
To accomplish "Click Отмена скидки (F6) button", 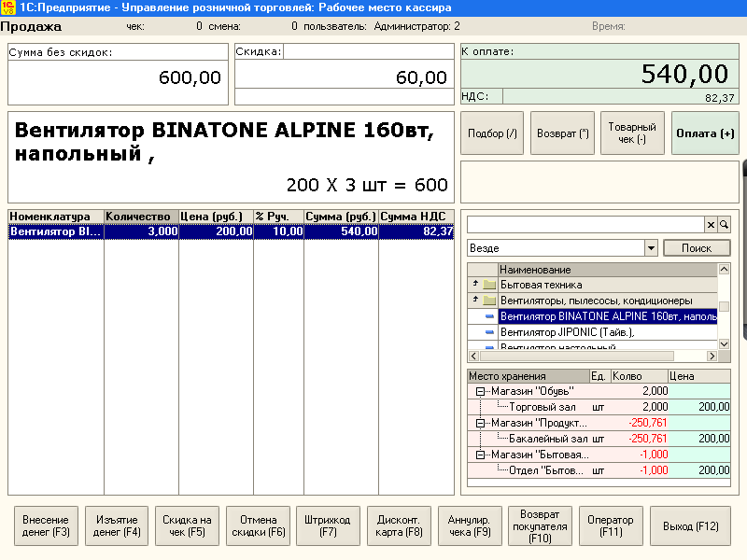I will point(259,526).
